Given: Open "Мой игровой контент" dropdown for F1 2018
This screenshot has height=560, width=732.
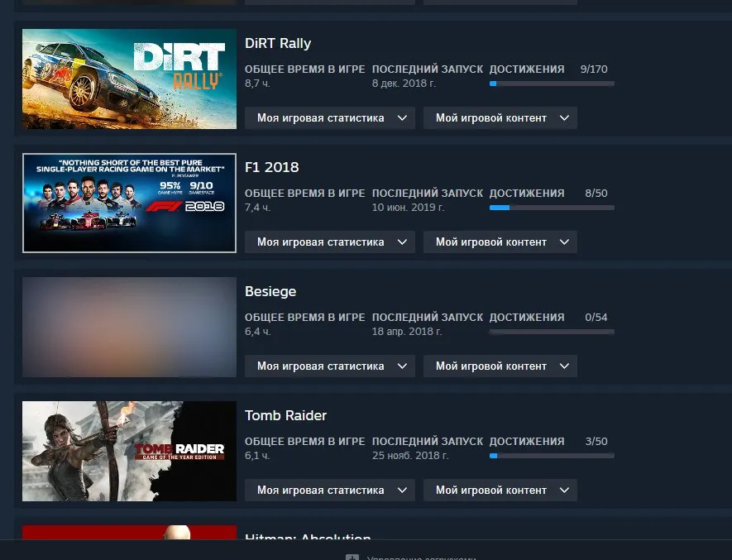Looking at the screenshot, I should [x=500, y=242].
